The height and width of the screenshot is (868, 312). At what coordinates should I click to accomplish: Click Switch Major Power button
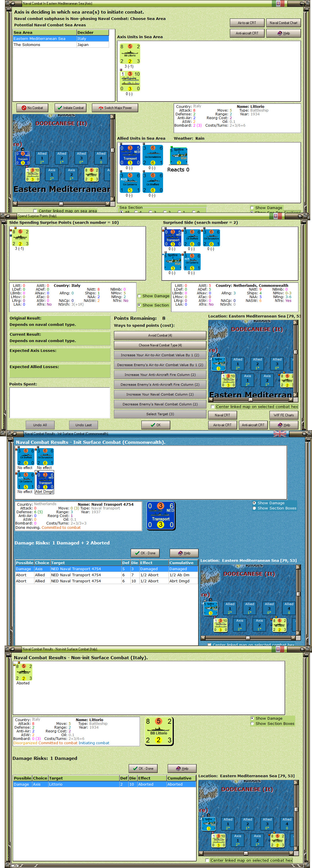[x=115, y=108]
